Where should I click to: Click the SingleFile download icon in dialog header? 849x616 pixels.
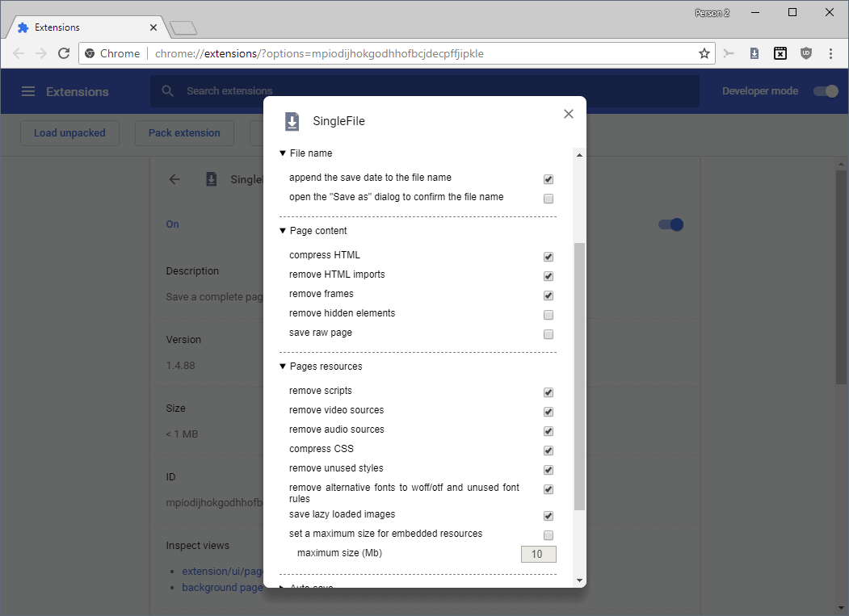pos(292,121)
